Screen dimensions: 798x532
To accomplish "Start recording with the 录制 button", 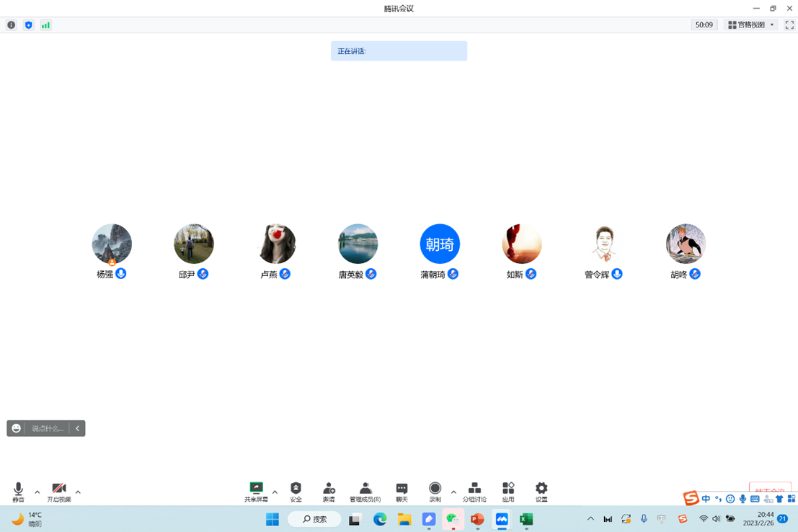I will 435,491.
